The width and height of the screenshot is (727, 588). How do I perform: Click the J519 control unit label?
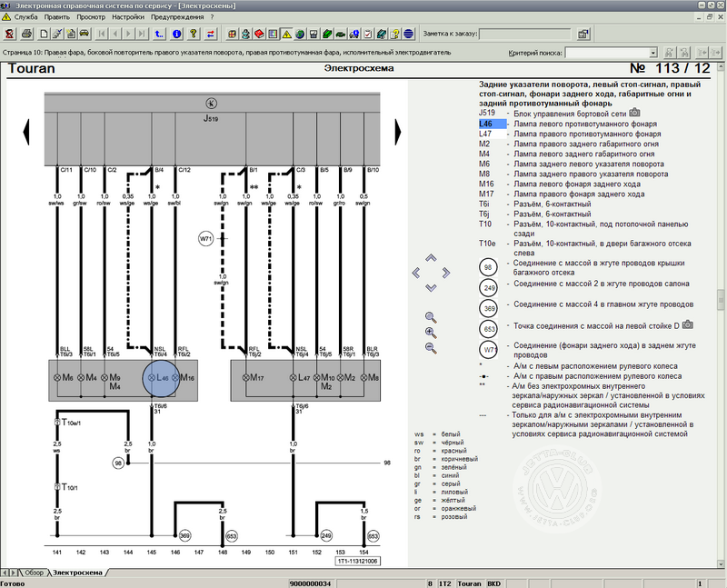click(x=211, y=119)
